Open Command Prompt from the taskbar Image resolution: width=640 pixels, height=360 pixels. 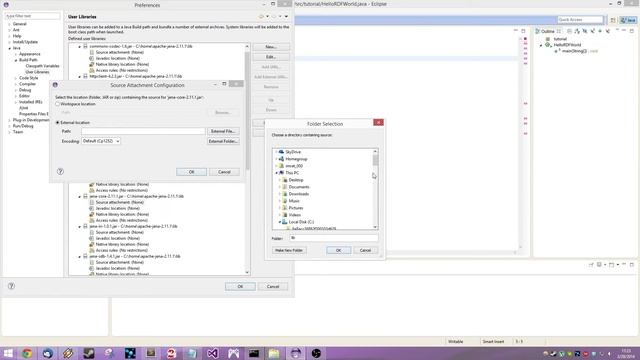tap(254, 353)
